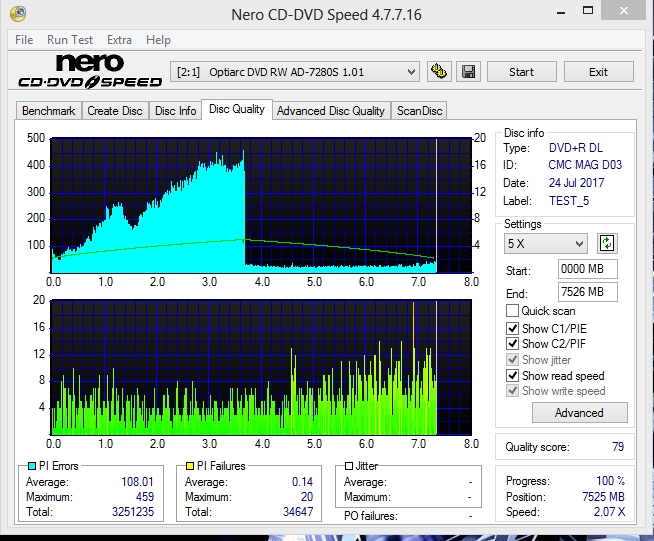Switch to the ScanDisc tab

point(419,111)
